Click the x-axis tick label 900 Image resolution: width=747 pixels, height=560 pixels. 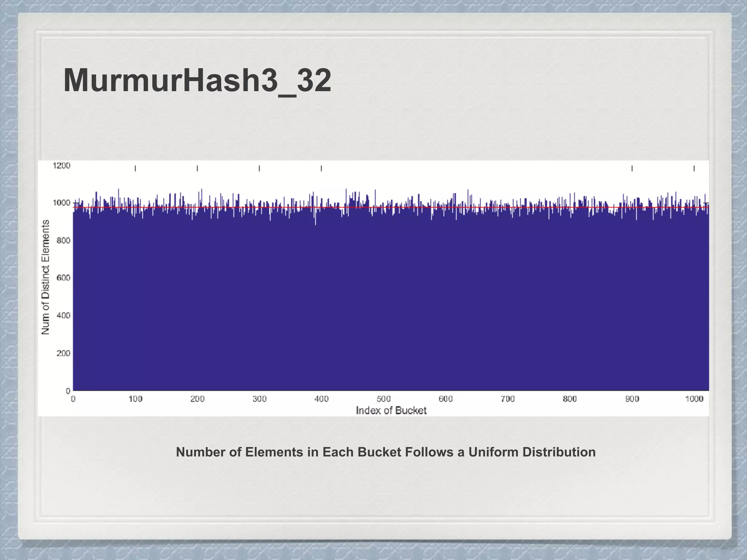click(x=632, y=399)
